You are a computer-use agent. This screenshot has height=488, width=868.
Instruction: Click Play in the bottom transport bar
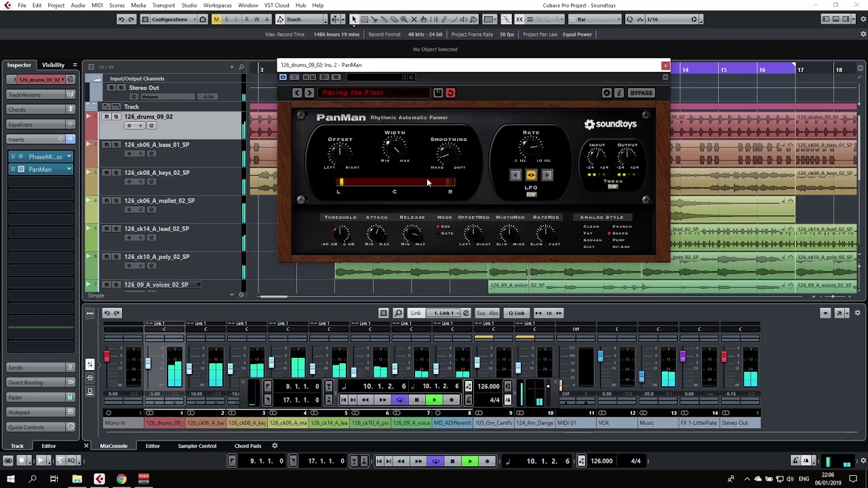pos(469,461)
